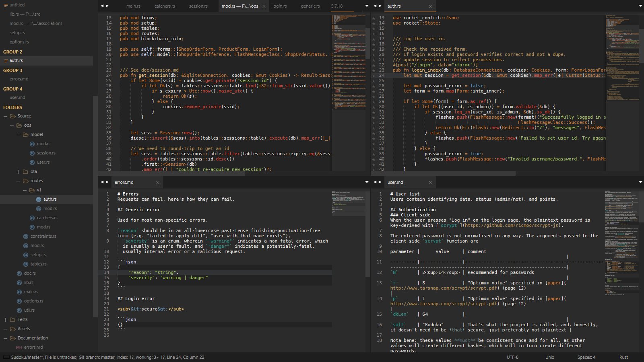Click the file icon next to options.rs in tree
This screenshot has height=362, width=644.
coord(19,301)
